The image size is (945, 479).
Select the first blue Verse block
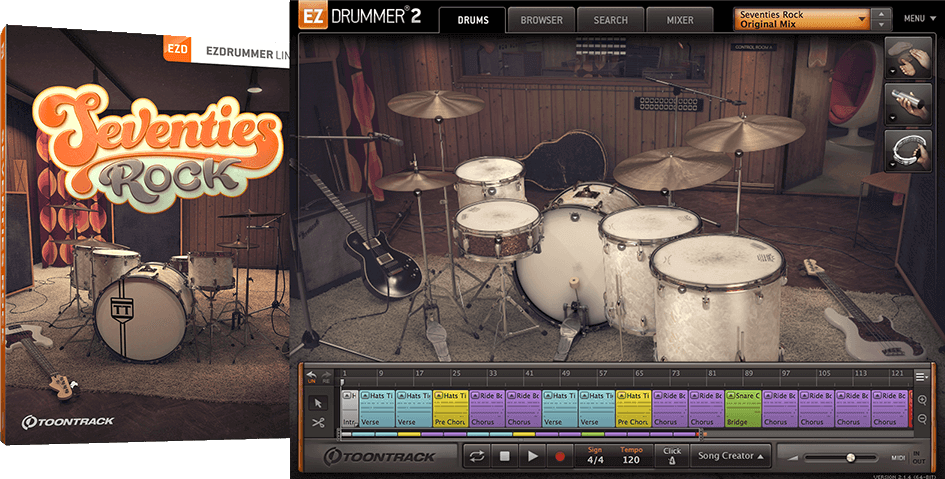click(377, 409)
